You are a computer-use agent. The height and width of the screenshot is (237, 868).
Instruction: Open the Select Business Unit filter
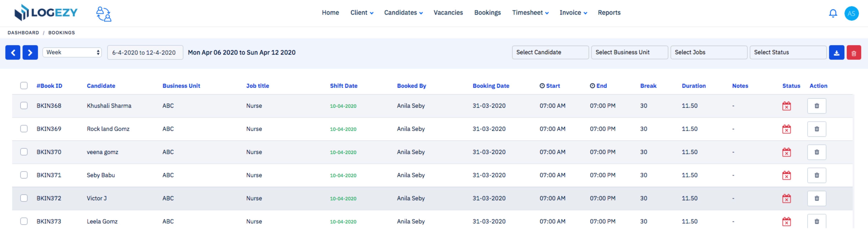pyautogui.click(x=629, y=52)
